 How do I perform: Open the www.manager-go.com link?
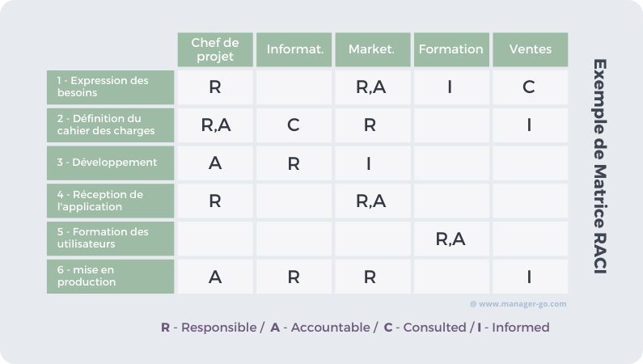pyautogui.click(x=518, y=304)
